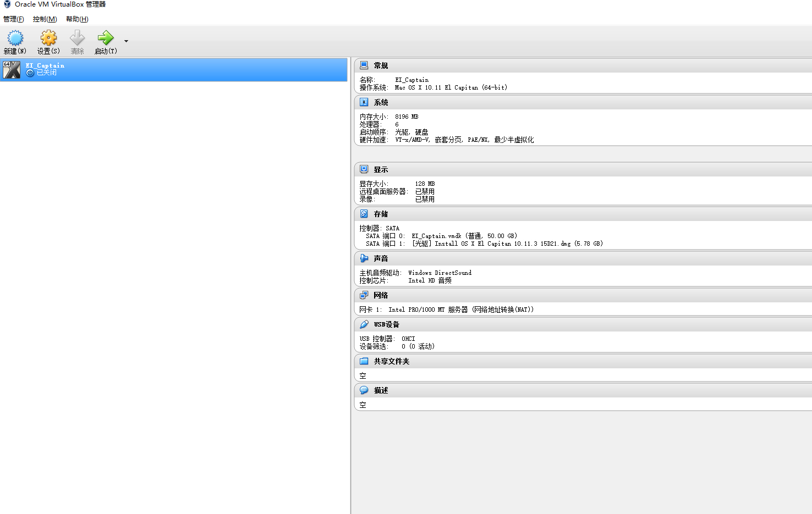This screenshot has width=812, height=514.
Task: Click the New (新建) VM toolbar icon
Action: tap(15, 38)
